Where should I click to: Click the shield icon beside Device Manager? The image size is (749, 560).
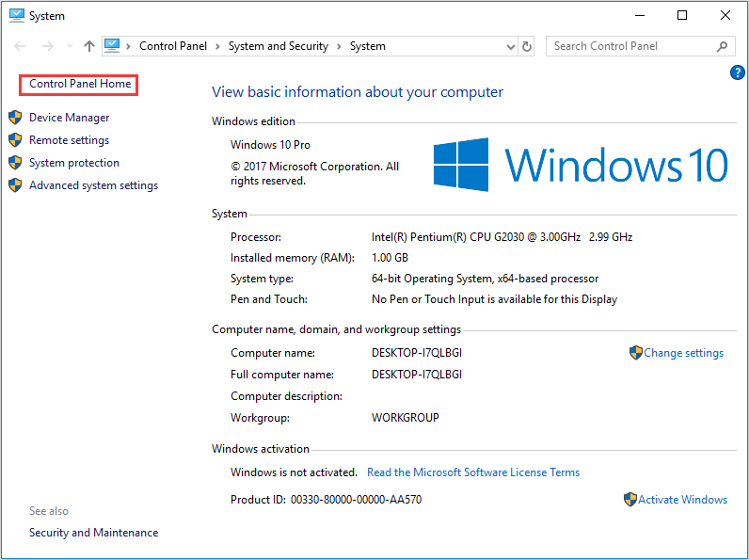coord(15,118)
